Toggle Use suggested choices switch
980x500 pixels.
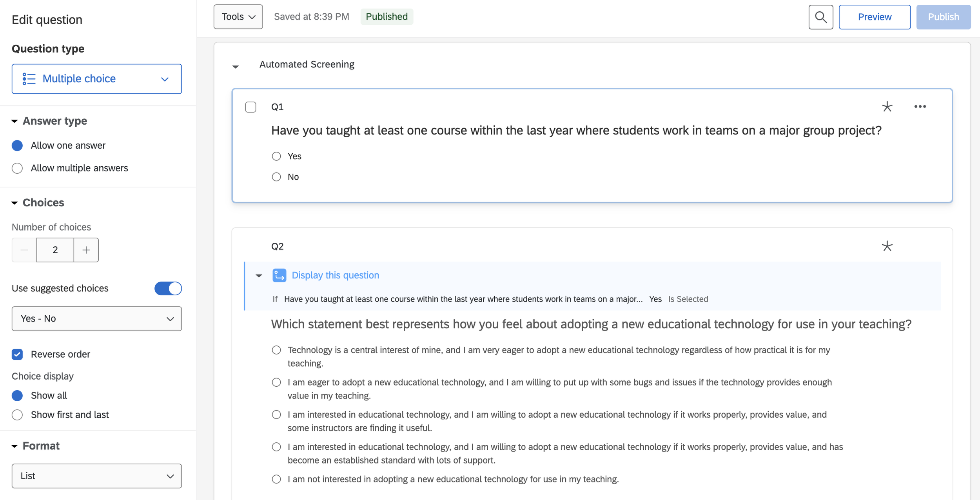tap(168, 288)
